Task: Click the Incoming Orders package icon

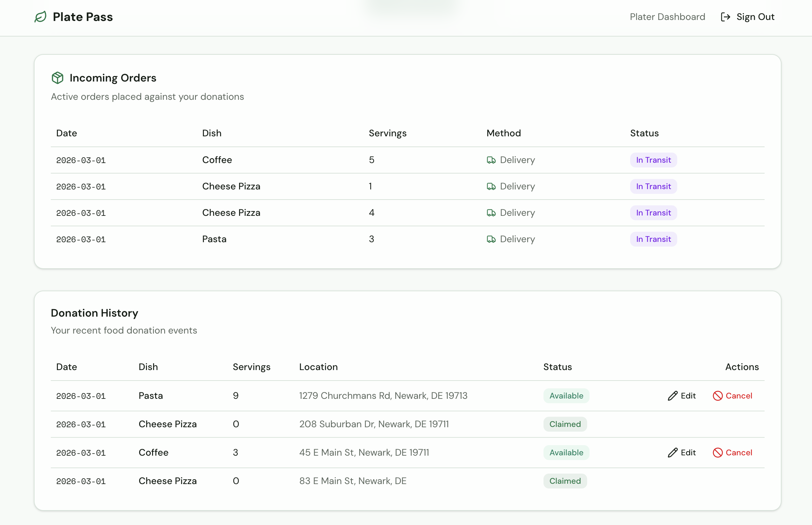Action: click(x=57, y=78)
